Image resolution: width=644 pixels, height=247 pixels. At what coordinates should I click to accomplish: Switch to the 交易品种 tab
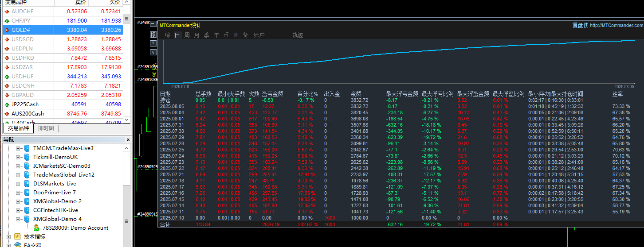(x=18, y=128)
